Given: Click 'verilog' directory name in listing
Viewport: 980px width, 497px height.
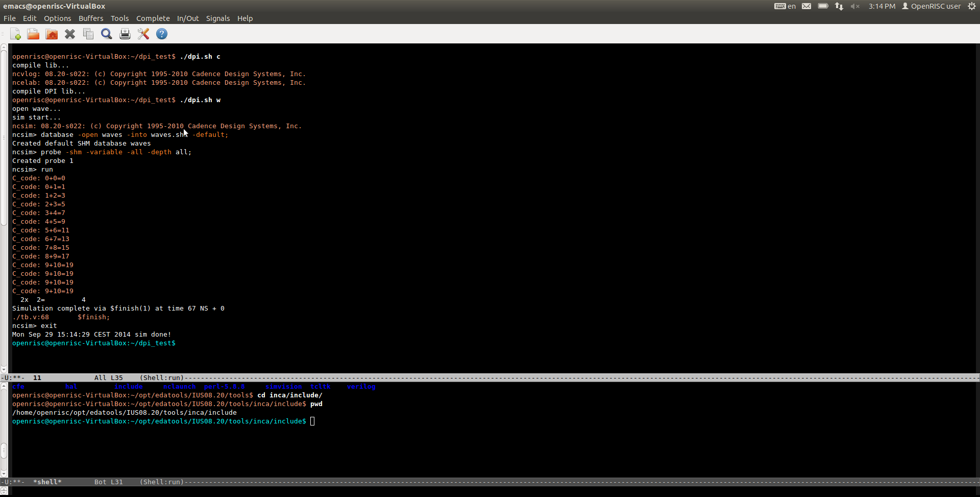Looking at the screenshot, I should [361, 387].
